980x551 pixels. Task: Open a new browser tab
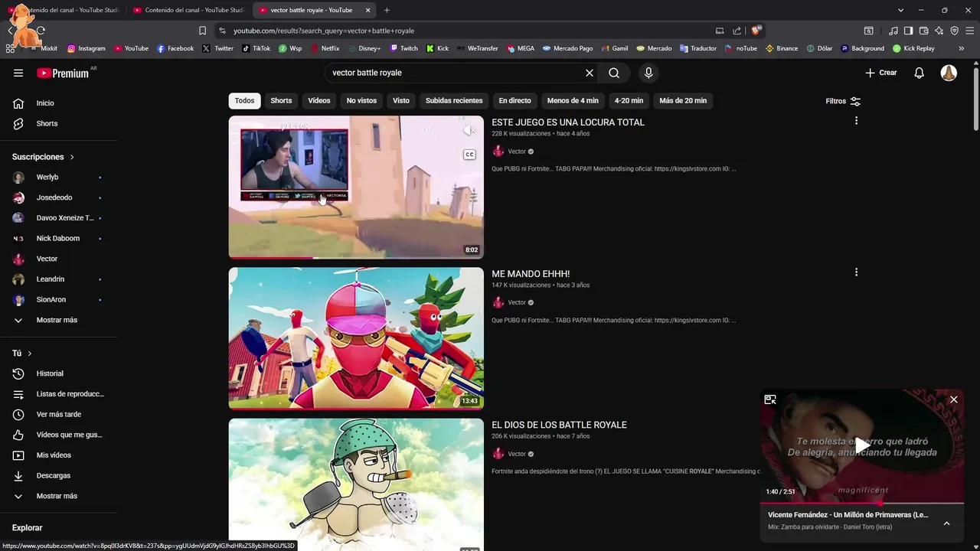pyautogui.click(x=387, y=10)
